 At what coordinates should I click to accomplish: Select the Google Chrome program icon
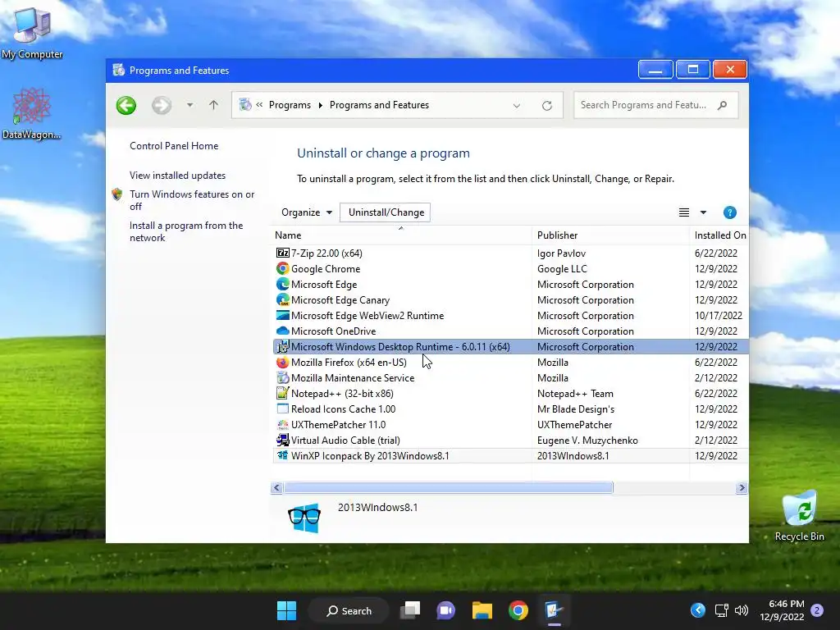coord(282,268)
